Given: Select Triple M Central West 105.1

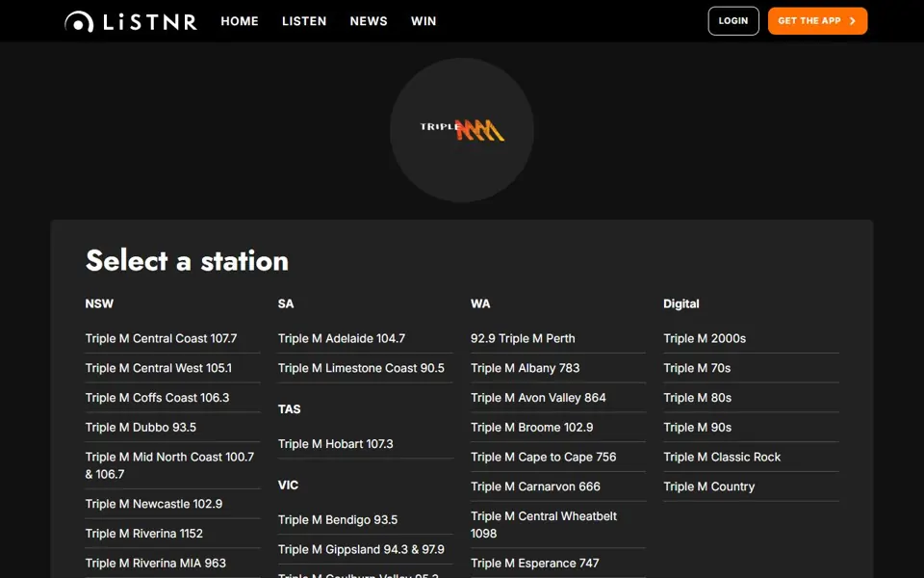Looking at the screenshot, I should [x=159, y=368].
